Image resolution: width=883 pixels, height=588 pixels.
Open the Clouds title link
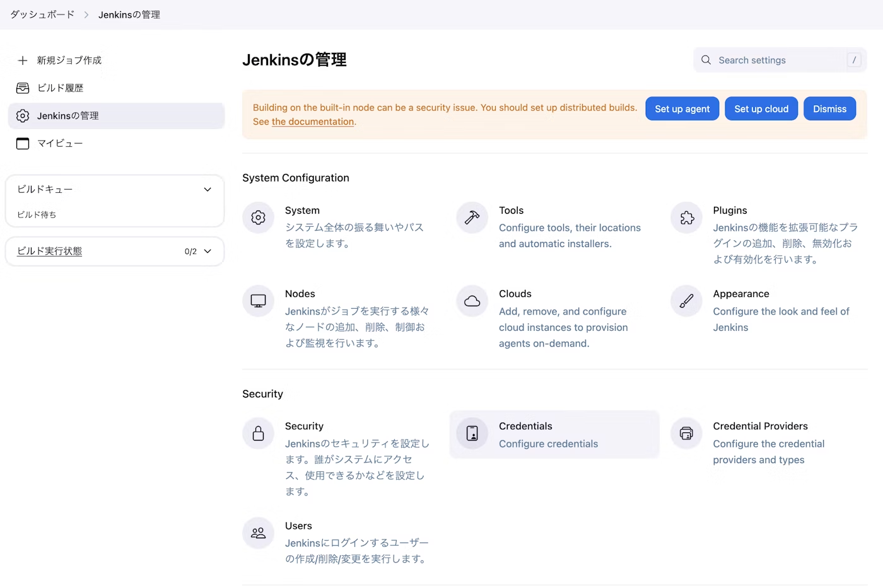tap(515, 294)
